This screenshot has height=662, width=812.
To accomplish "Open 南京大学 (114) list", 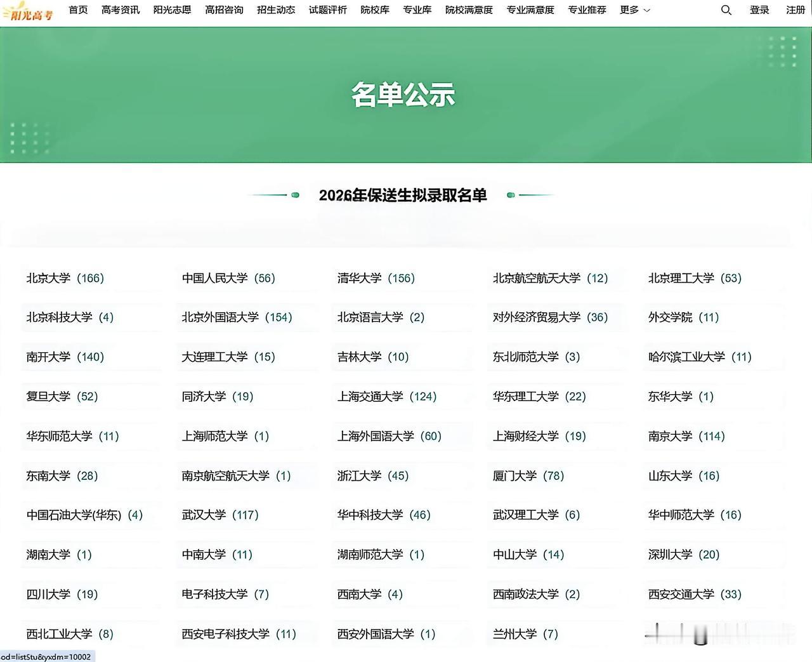I will coord(686,436).
